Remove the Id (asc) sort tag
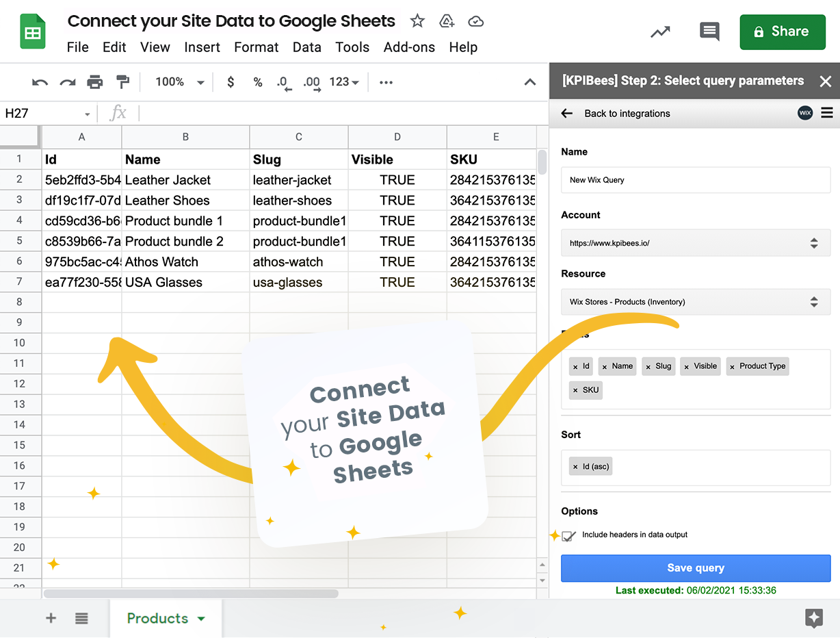840x638 pixels. (575, 468)
